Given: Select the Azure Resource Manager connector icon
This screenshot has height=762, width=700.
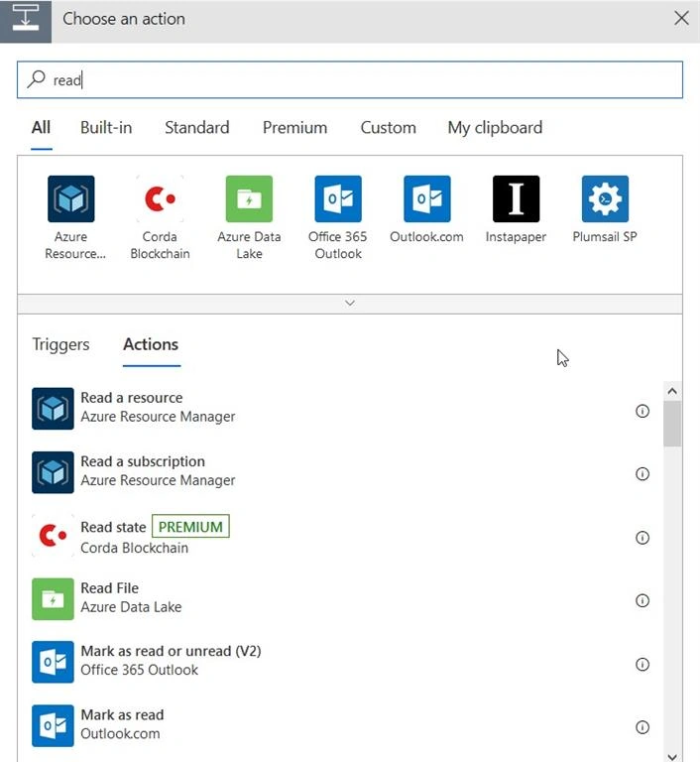Looking at the screenshot, I should [71, 198].
